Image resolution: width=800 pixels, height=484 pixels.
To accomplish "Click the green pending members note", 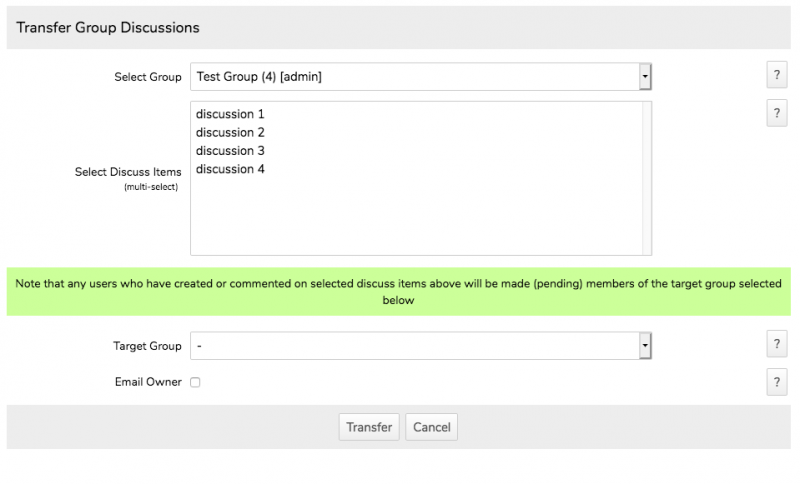I will point(399,291).
